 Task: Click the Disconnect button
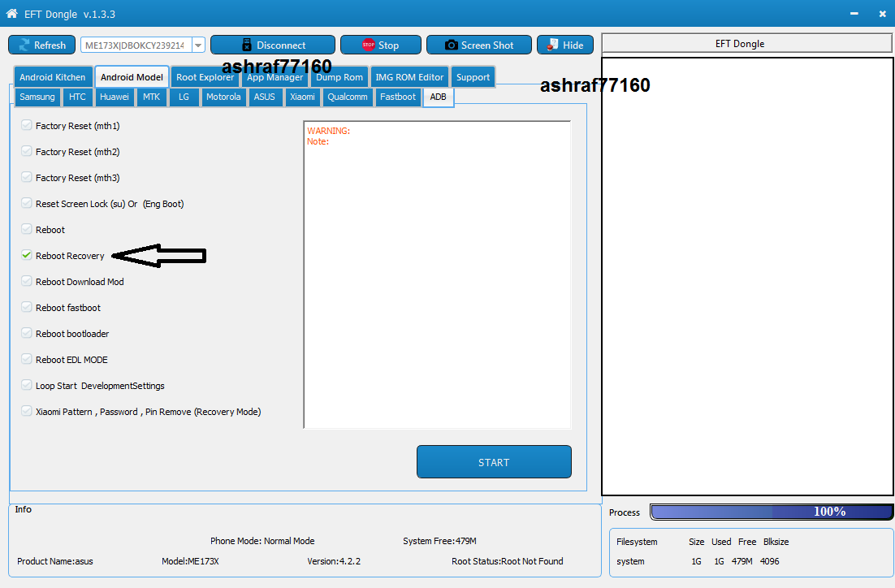[273, 45]
